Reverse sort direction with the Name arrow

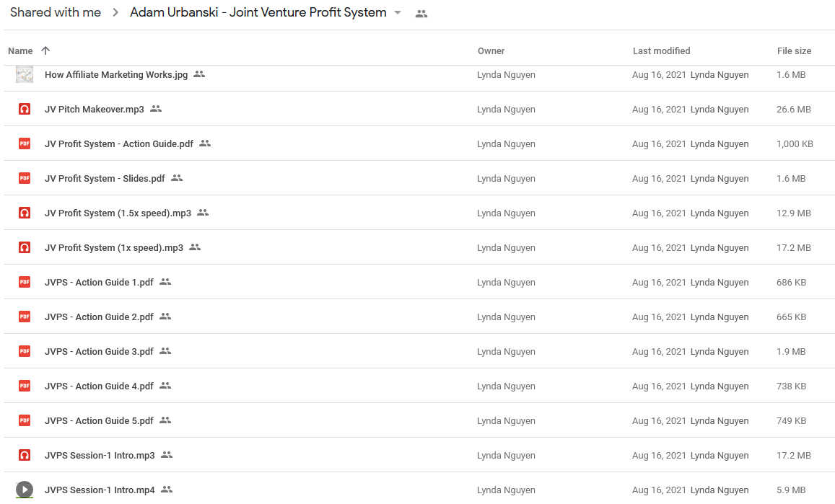coord(45,50)
